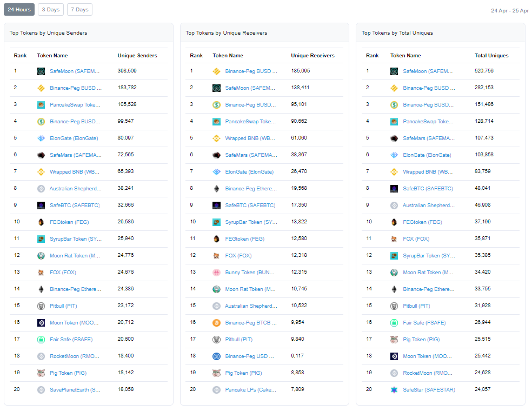532x411 pixels.
Task: Click SafeStar icon in Total Uniques table
Action: (x=394, y=390)
